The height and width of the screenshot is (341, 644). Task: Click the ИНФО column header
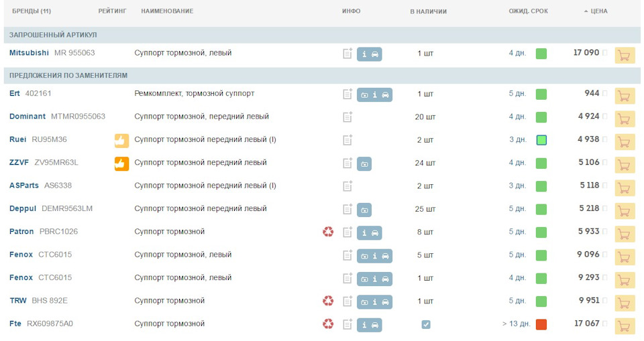tap(351, 11)
